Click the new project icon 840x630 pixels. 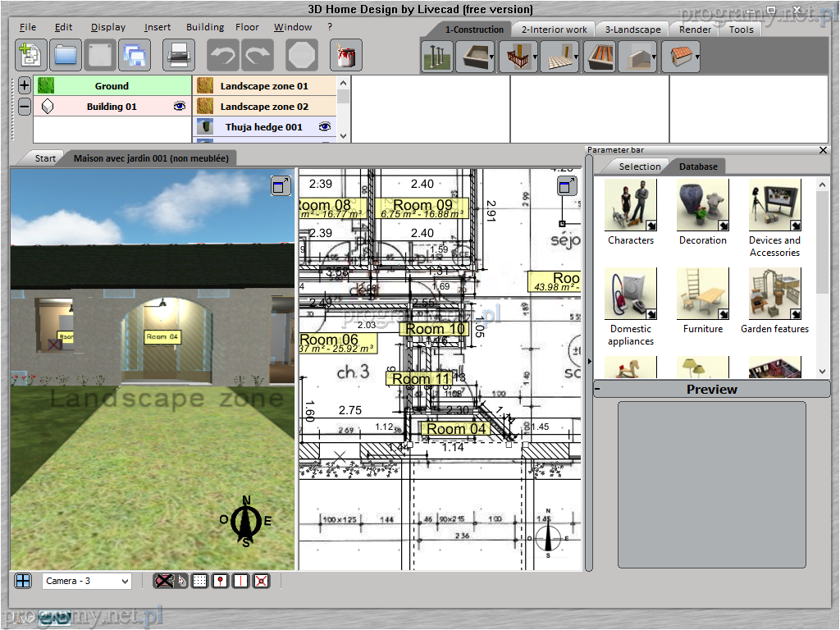pyautogui.click(x=30, y=55)
